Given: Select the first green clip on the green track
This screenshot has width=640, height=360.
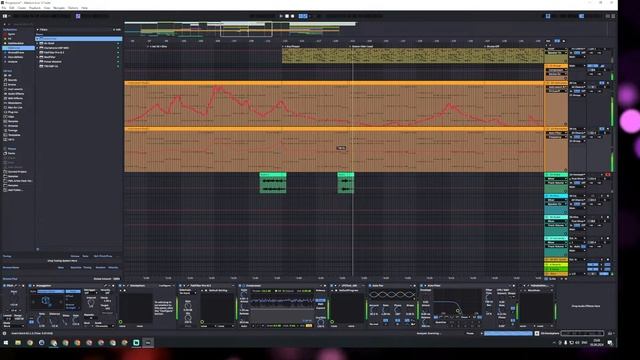Looking at the screenshot, I should click(273, 182).
